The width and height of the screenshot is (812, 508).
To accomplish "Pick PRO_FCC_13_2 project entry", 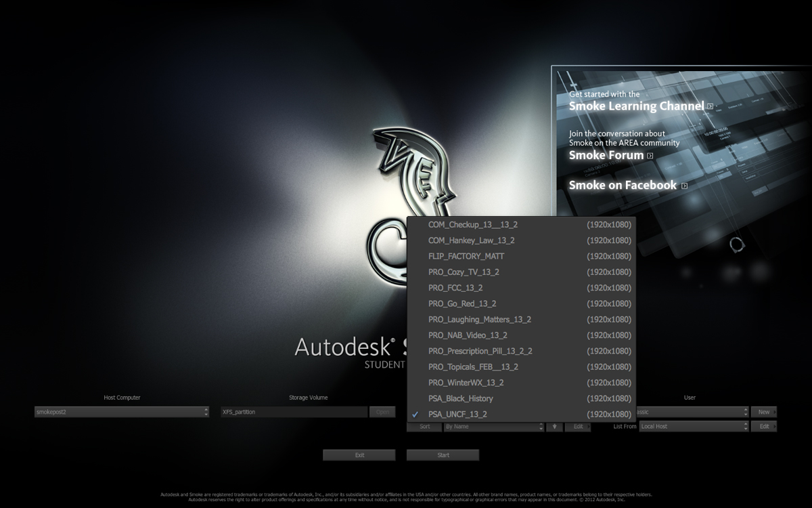I will 521,288.
